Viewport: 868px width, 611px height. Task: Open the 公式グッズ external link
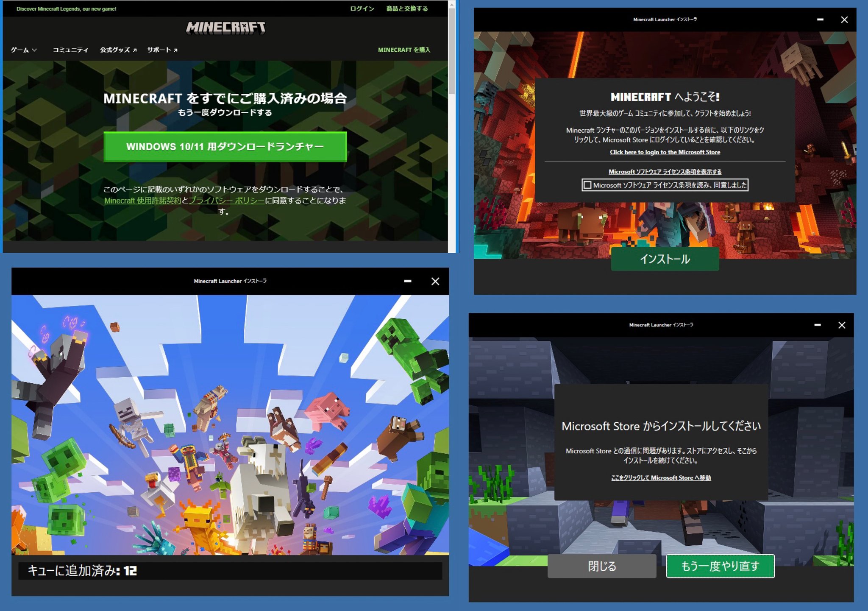click(x=118, y=50)
